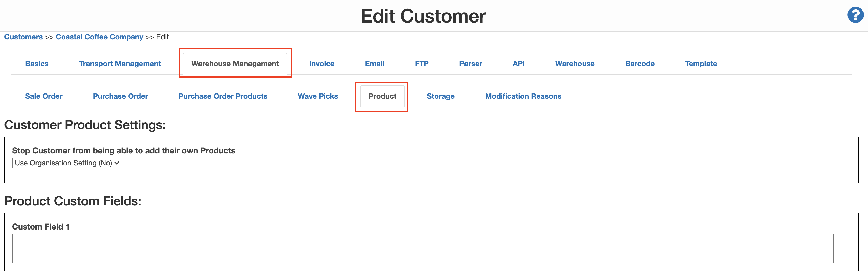Navigate to Coastal Coffee Company breadcrumb link
Viewport: 868px width, 271px height.
pos(99,37)
